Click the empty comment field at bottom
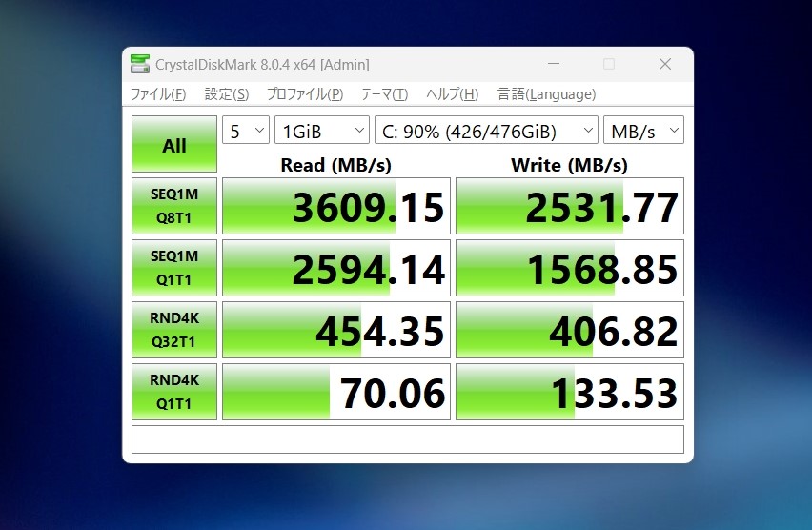The width and height of the screenshot is (812, 530). pos(407,439)
